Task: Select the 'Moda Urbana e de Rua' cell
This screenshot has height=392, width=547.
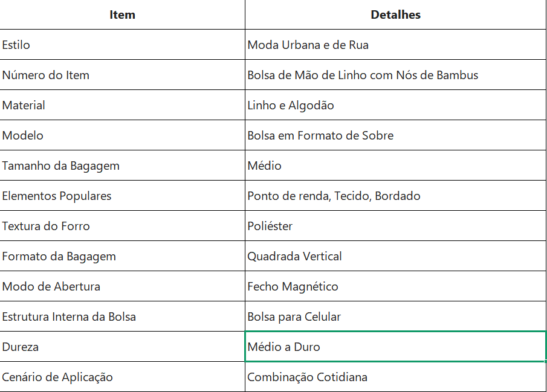Action: pos(395,45)
